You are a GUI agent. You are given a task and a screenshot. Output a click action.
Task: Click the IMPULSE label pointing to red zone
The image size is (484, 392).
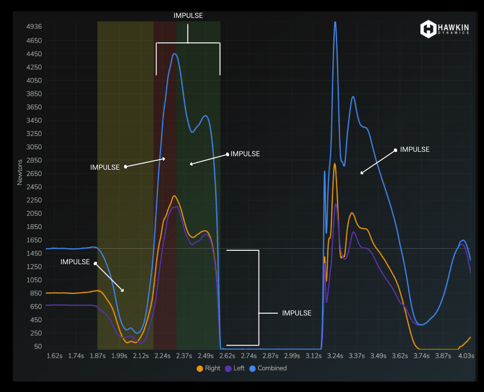[x=105, y=167]
